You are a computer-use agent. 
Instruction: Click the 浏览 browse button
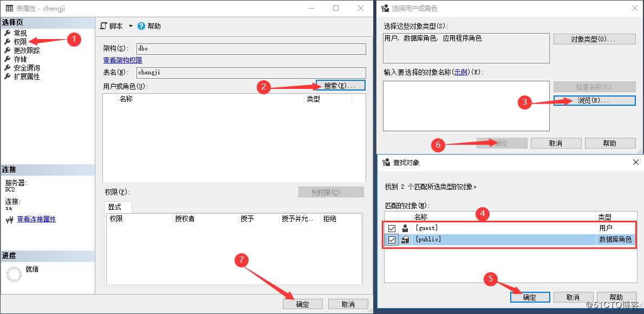tap(594, 100)
